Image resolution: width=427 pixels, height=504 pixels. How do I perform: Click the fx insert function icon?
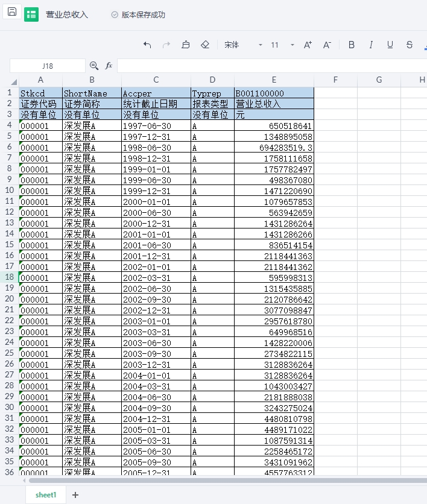click(x=109, y=66)
